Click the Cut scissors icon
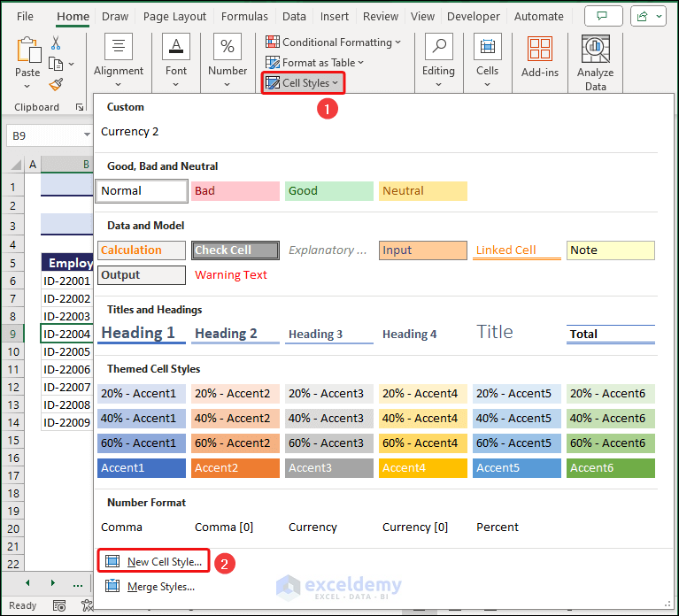Viewport: 679px width, 616px height. (56, 42)
